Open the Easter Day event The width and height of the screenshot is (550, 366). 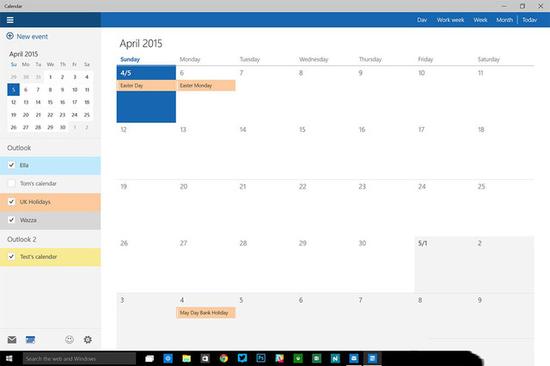click(x=146, y=85)
